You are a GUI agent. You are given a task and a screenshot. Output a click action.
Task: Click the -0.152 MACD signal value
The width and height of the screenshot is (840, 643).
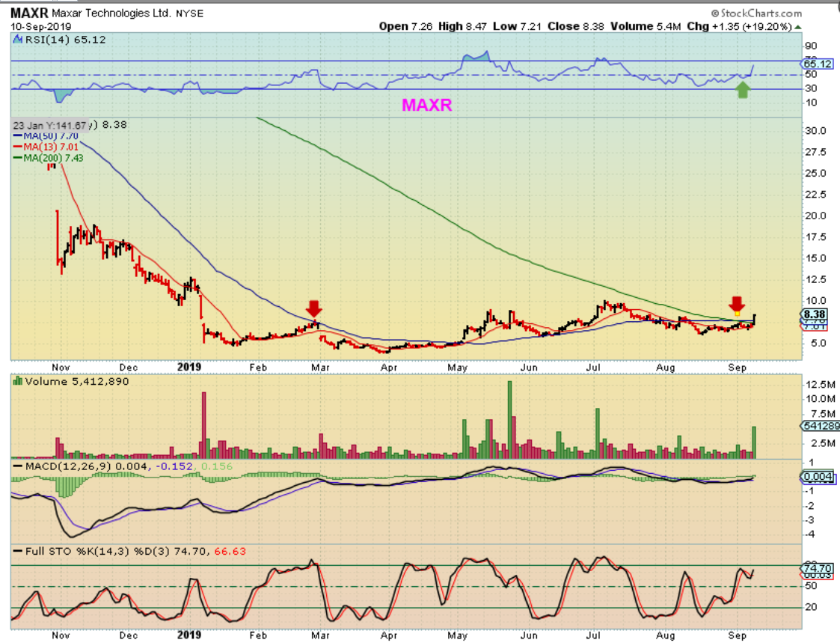(x=174, y=466)
